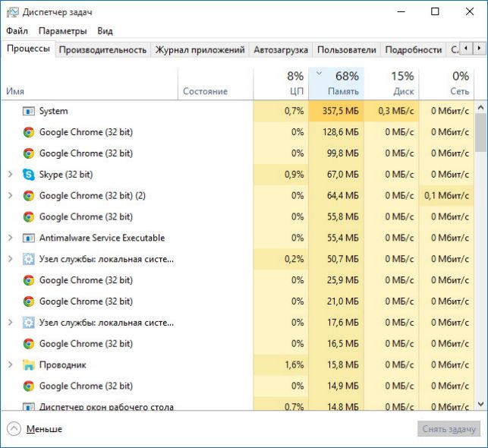Viewport: 488px width, 448px height.
Task: Minimize the Диспетчер задач window
Action: point(401,12)
